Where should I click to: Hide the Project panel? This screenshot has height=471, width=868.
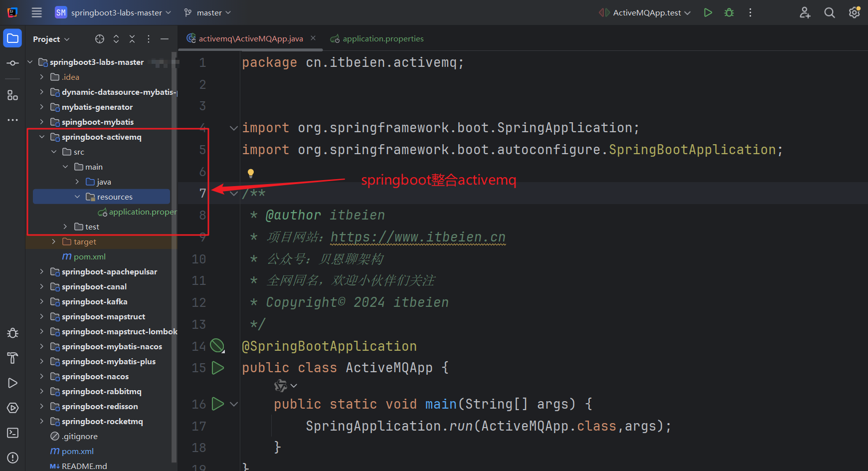[165, 39]
